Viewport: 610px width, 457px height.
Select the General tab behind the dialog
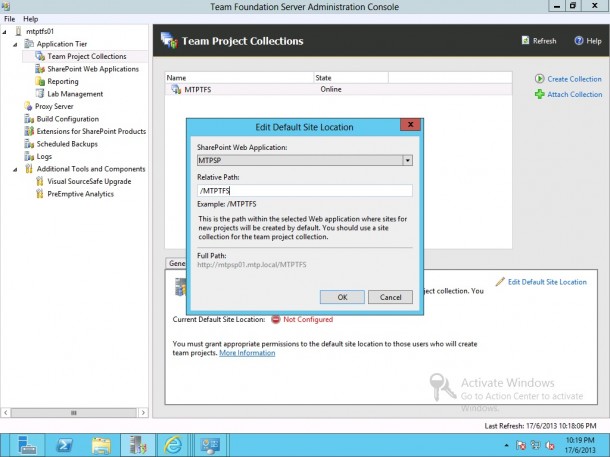click(x=176, y=263)
